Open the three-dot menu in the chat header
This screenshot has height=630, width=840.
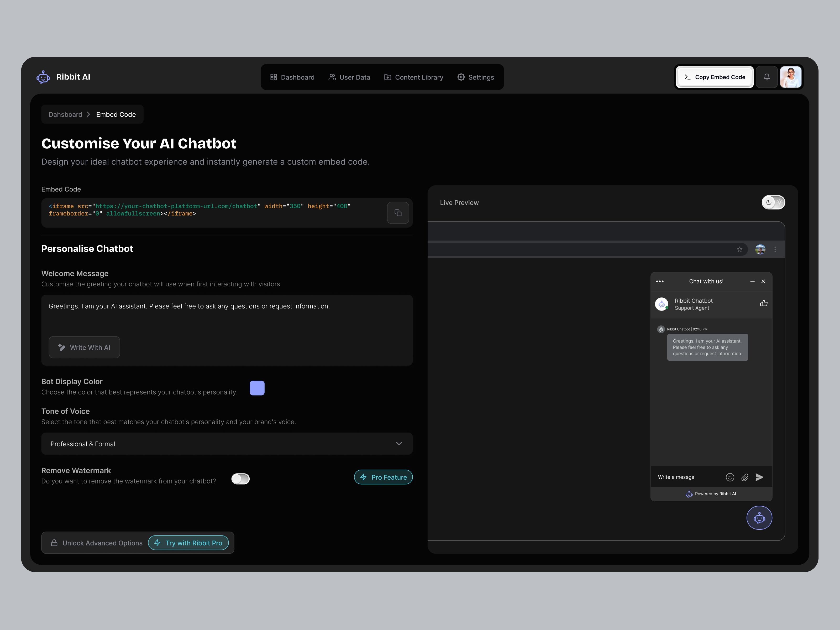point(660,281)
